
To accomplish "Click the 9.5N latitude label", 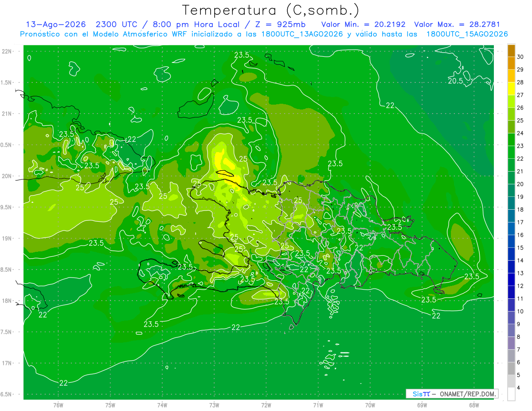I will click(7, 207).
